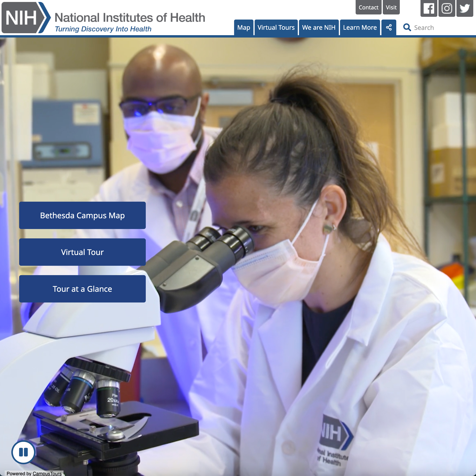Click the Share icon in navigation
476x476 pixels.
point(389,27)
